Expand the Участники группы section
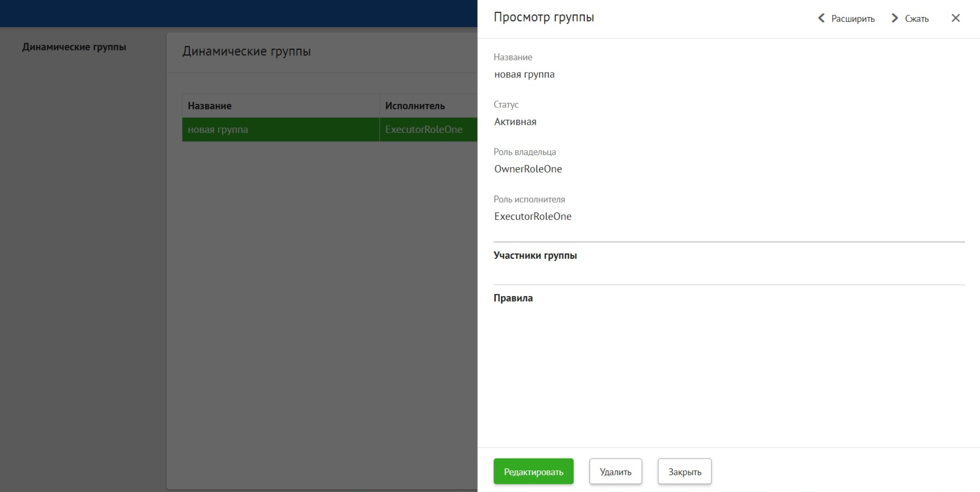This screenshot has height=492, width=980. (x=536, y=255)
